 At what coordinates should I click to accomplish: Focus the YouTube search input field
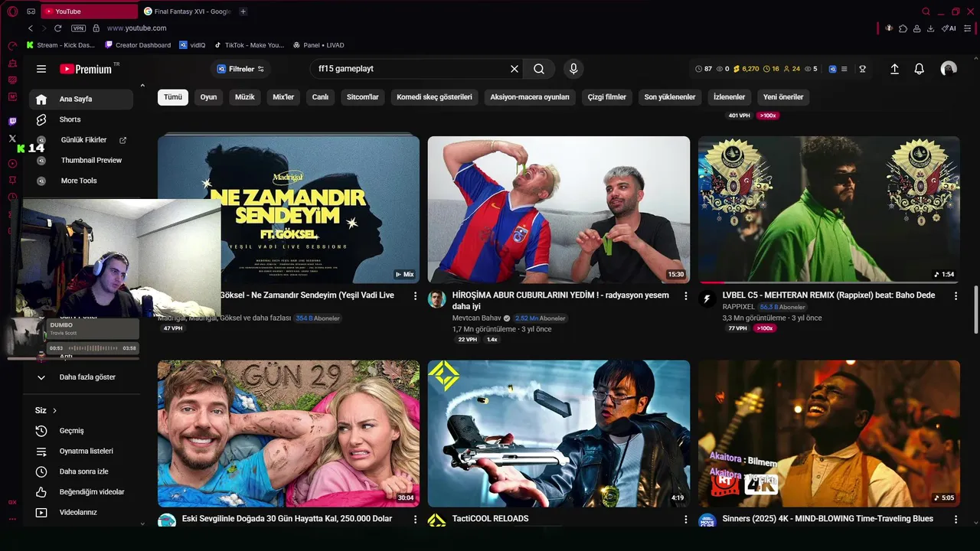[x=410, y=69]
